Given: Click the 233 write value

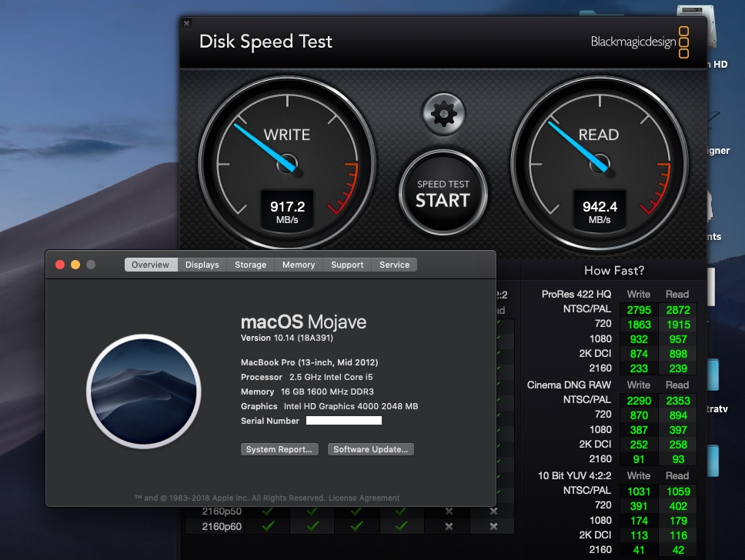Looking at the screenshot, I should pos(639,368).
